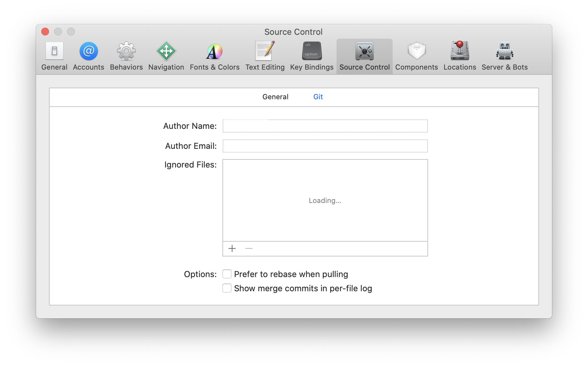Focus the Author Email field

[325, 146]
